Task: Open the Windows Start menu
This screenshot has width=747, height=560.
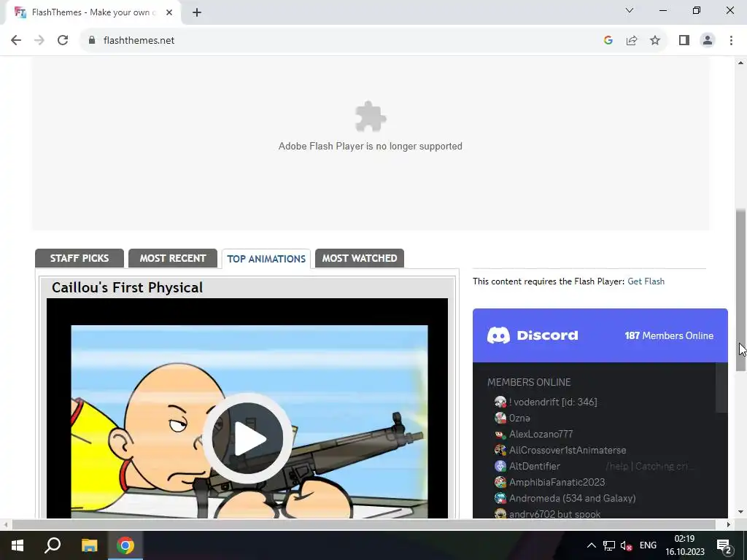Action: coord(18,545)
